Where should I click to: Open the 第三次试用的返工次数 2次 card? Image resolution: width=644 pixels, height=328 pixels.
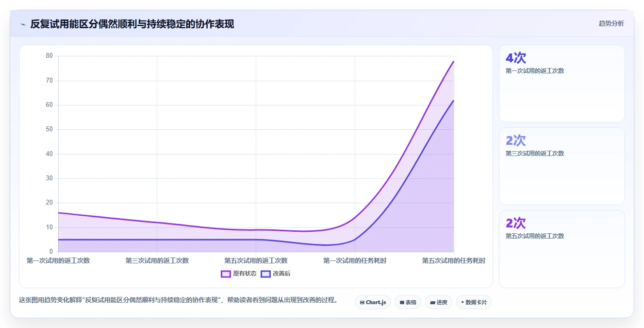561,166
